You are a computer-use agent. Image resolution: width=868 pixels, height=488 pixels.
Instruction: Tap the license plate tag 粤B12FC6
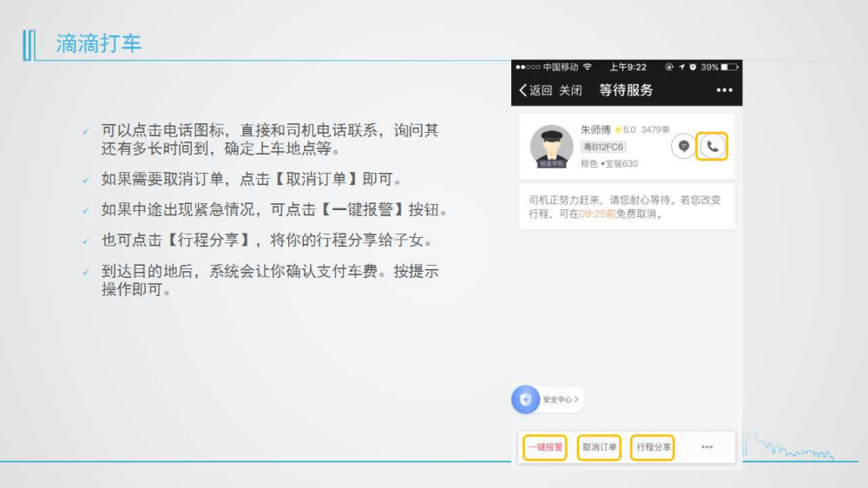603,148
